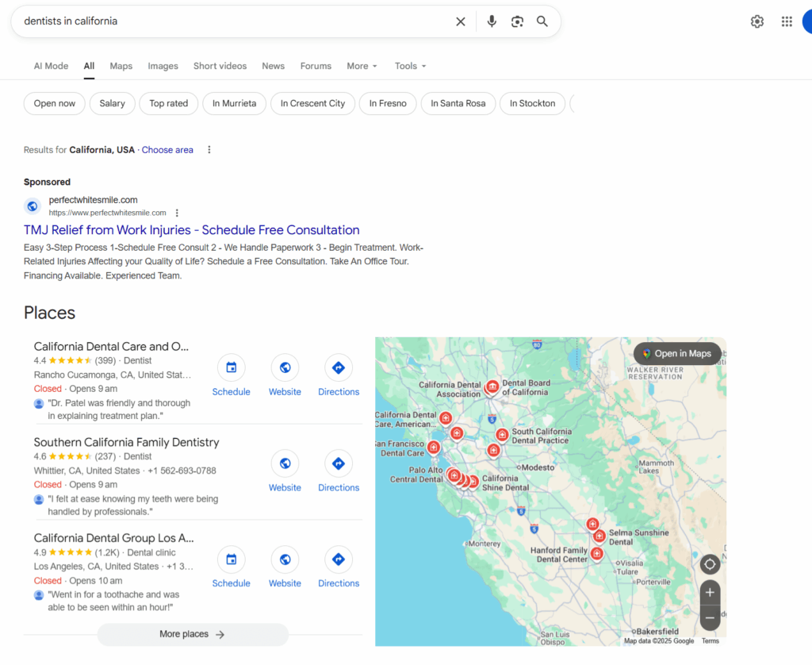Click the map Terms link
Image resolution: width=812 pixels, height=665 pixels.
click(x=710, y=641)
